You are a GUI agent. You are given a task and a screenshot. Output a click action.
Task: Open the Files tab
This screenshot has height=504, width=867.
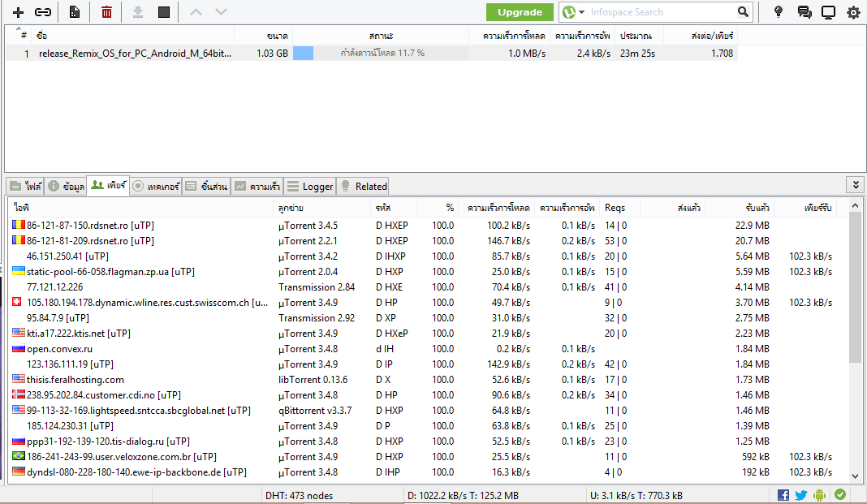(x=25, y=186)
